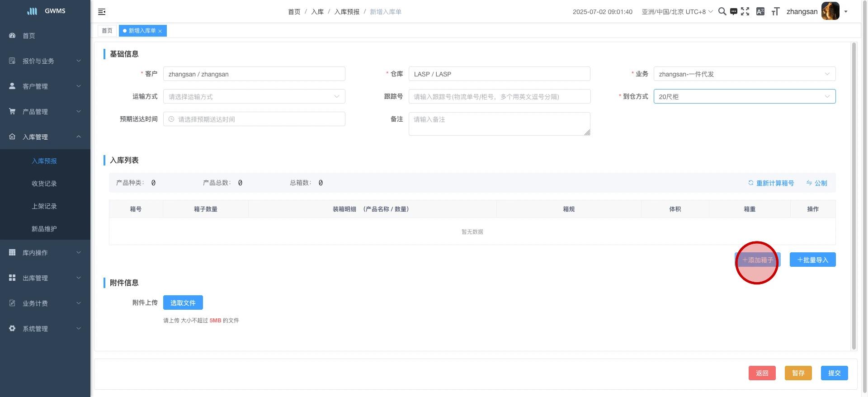
Task: Open the 到仓方式 dropdown showing 20尺柜
Action: [744, 96]
